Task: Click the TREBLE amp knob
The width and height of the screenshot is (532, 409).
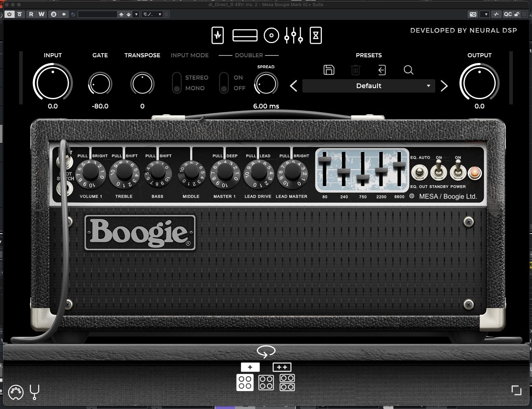Action: point(124,174)
